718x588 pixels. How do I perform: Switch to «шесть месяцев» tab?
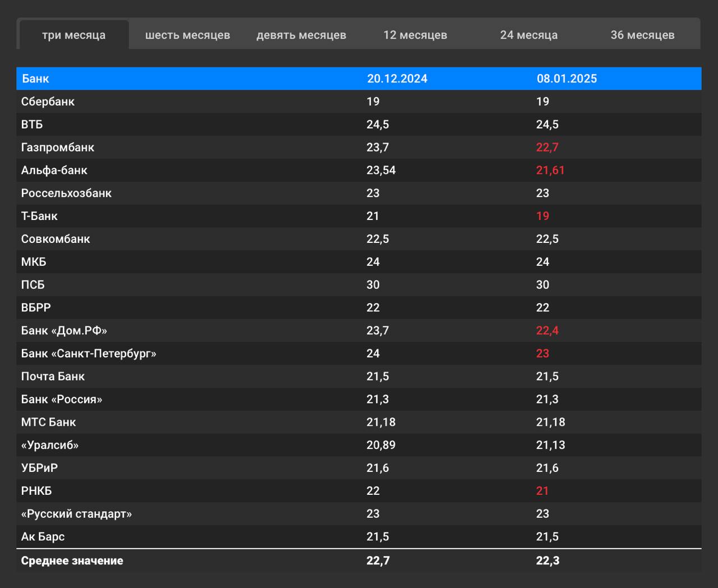187,35
